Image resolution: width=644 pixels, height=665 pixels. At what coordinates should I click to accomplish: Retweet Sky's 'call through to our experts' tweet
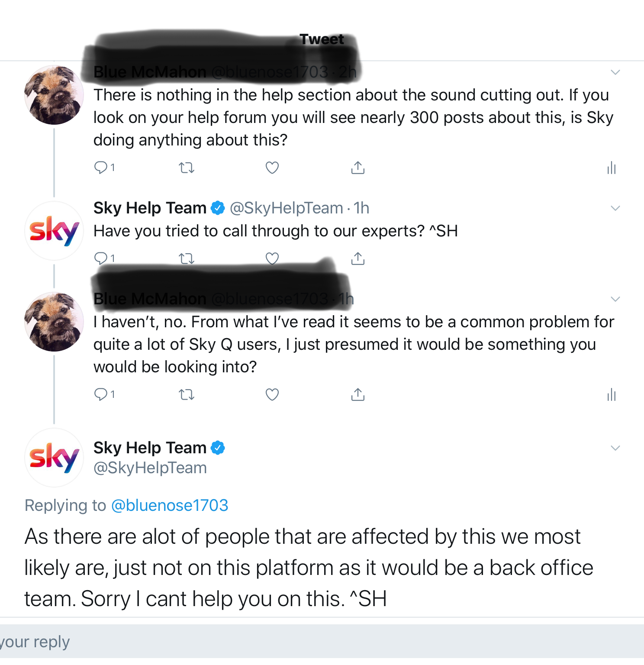point(187,258)
